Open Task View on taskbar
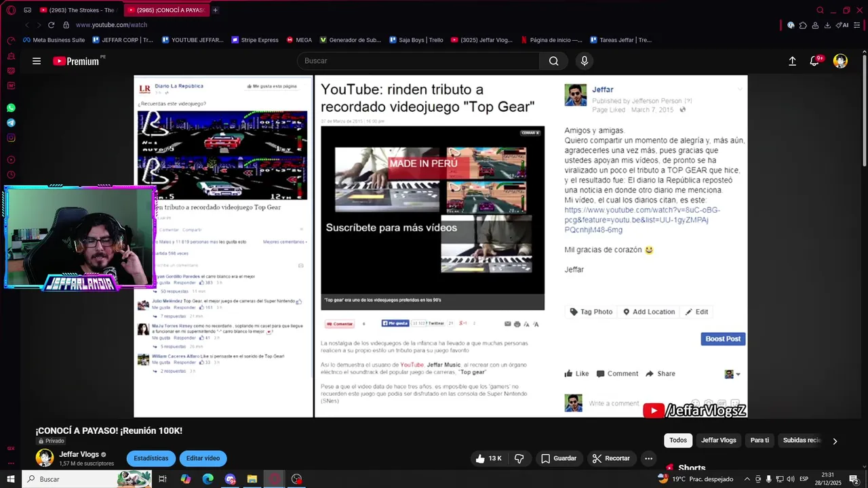The image size is (868, 488). click(x=163, y=479)
